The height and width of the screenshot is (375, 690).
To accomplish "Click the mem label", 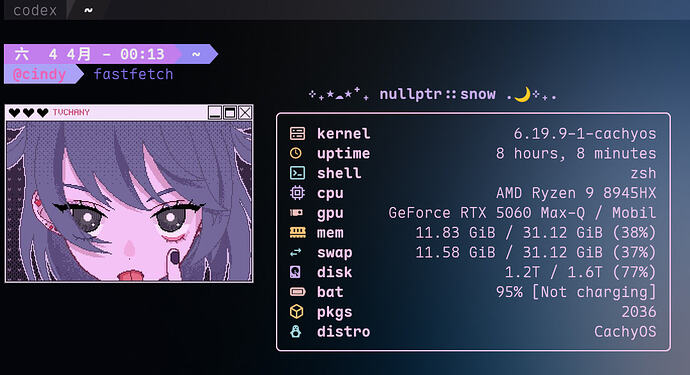I will pos(330,233).
